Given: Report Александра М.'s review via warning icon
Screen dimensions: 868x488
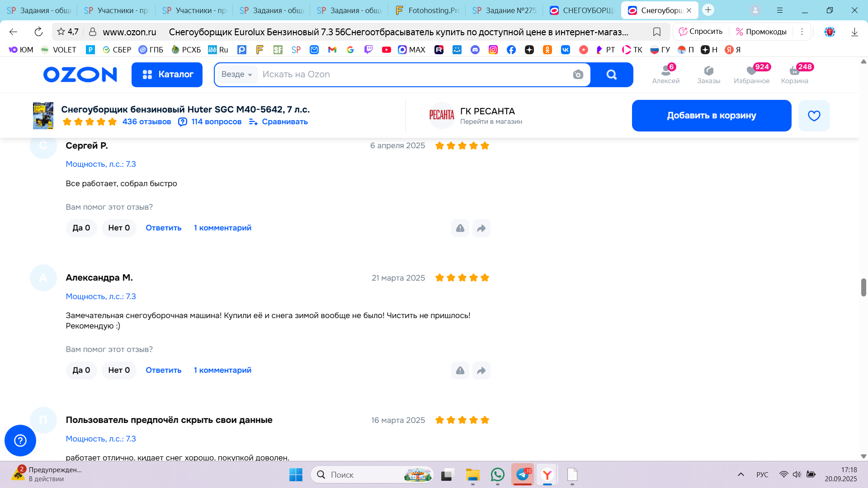Looking at the screenshot, I should tap(460, 371).
